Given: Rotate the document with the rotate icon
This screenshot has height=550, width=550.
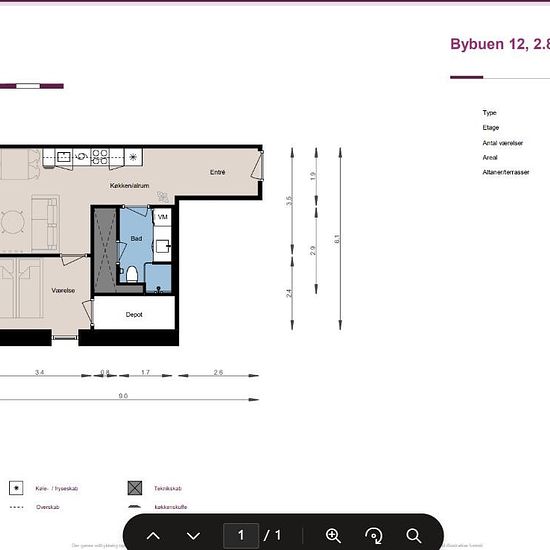Looking at the screenshot, I should pos(374,535).
